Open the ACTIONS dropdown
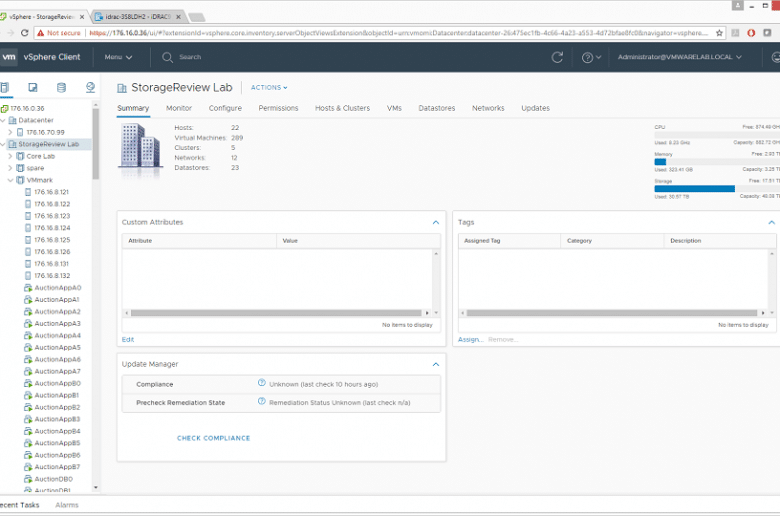This screenshot has width=780, height=516. [x=269, y=88]
